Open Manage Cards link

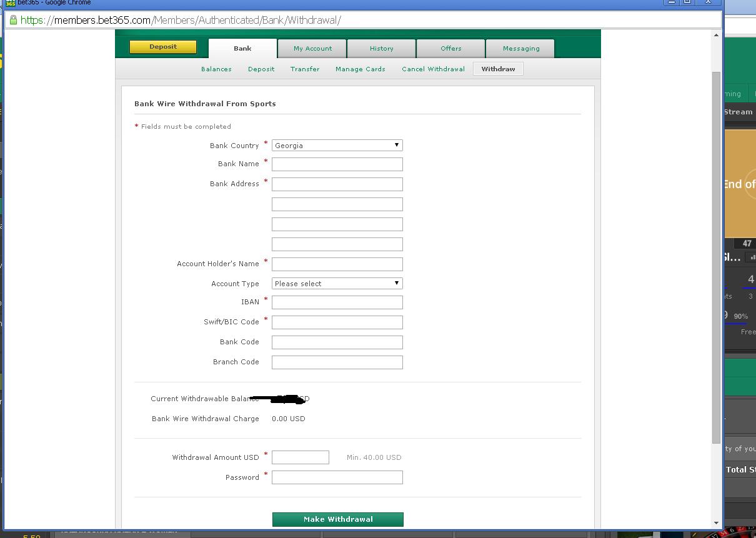361,69
